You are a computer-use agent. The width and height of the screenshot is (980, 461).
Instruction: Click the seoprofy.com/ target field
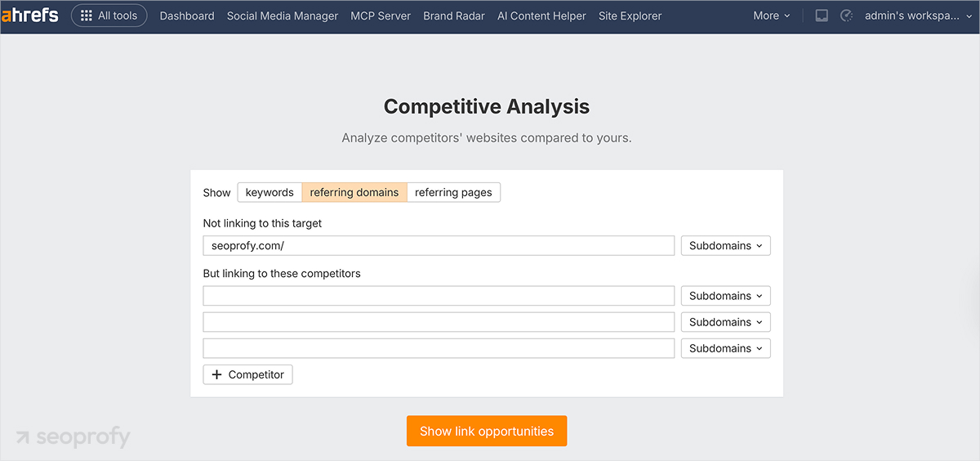tap(439, 245)
